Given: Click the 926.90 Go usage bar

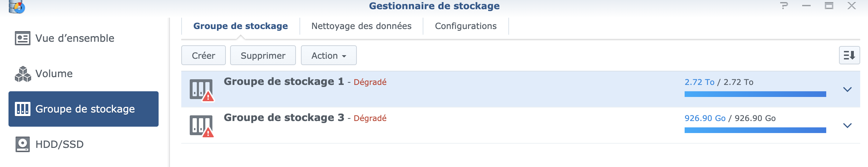Looking at the screenshot, I should (x=755, y=130).
